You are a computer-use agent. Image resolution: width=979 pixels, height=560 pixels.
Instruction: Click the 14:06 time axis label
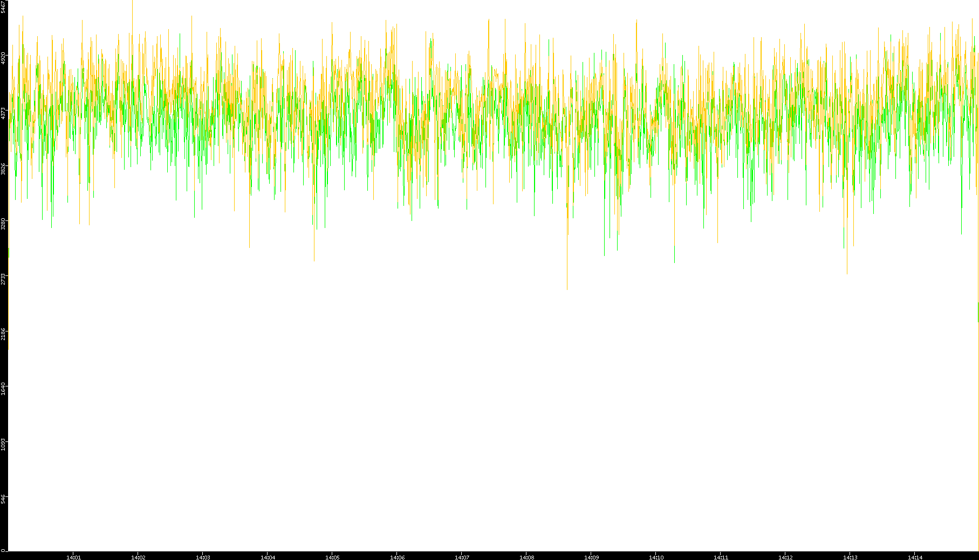[x=397, y=557]
